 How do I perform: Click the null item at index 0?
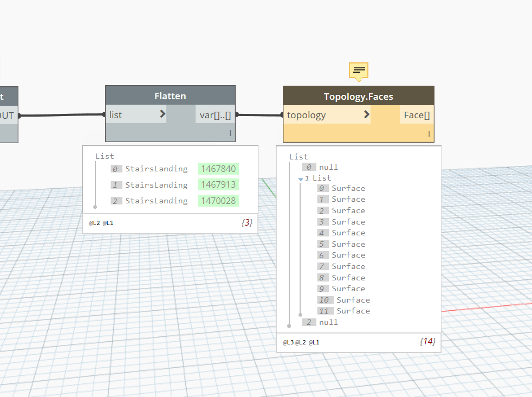pyautogui.click(x=320, y=167)
